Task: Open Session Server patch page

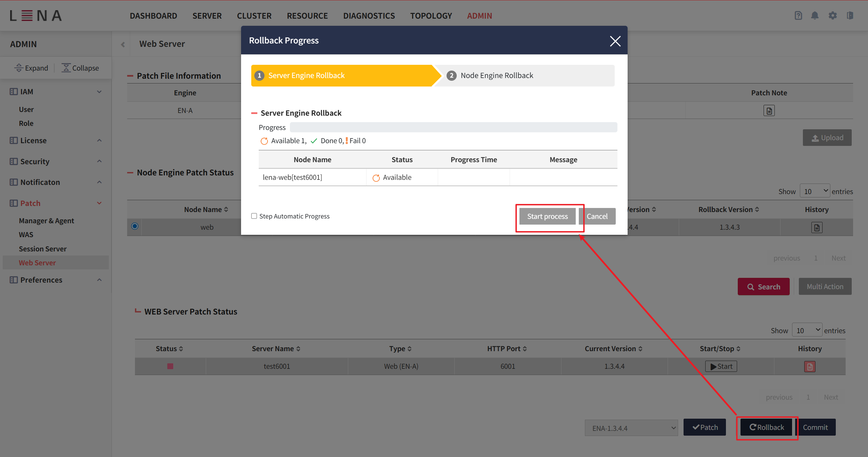Action: tap(43, 249)
